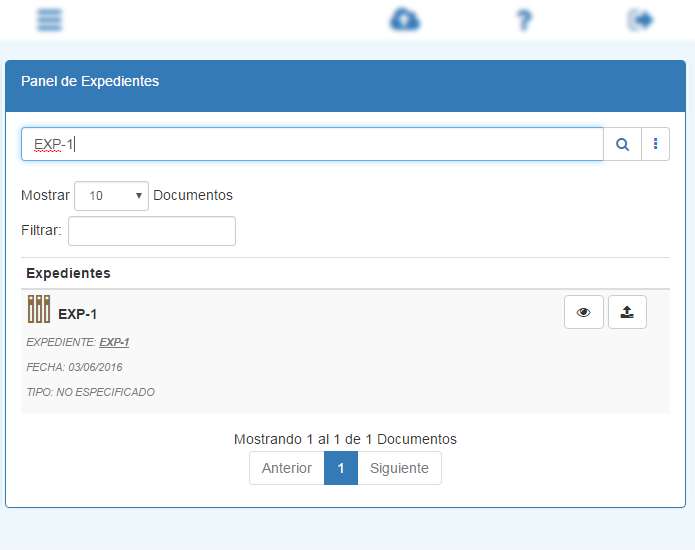Open help via the question mark icon
This screenshot has width=695, height=550.
523,19
